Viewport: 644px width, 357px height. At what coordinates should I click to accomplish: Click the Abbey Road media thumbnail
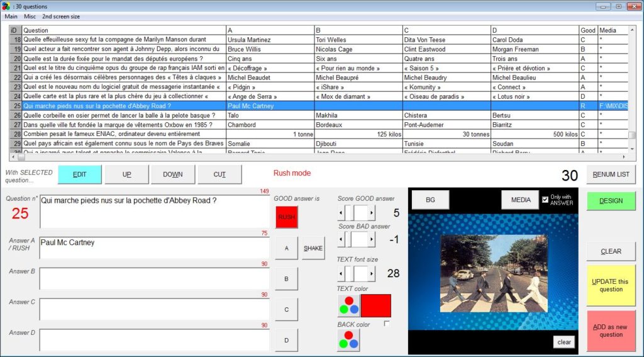pyautogui.click(x=494, y=273)
